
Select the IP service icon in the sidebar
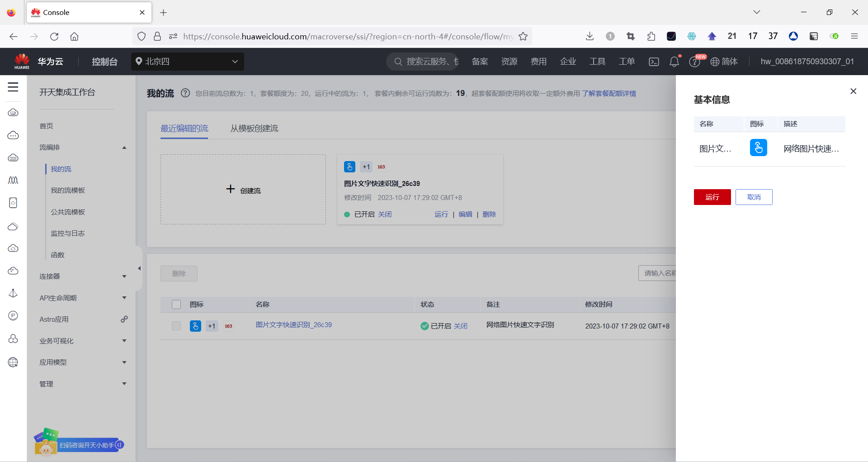[x=13, y=316]
